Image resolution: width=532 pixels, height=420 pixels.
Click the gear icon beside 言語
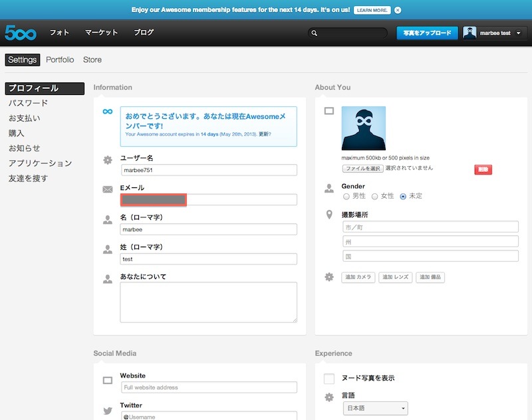tap(329, 397)
